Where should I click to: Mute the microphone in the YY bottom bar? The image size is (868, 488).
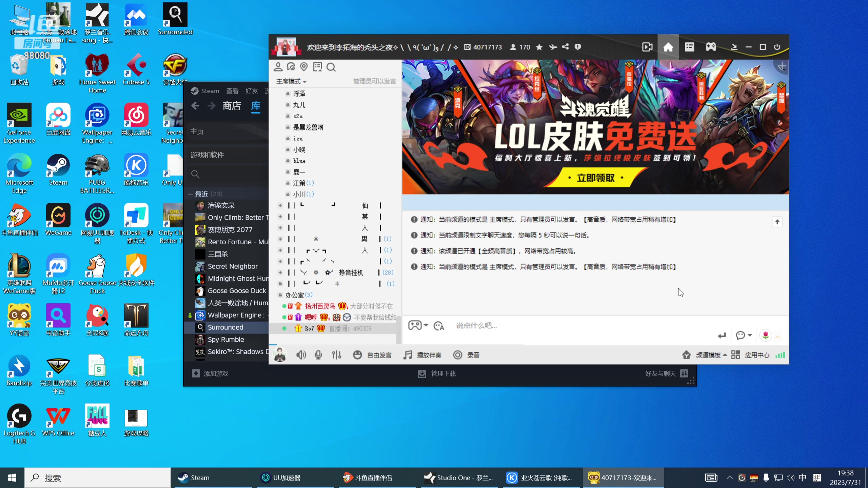[x=318, y=355]
